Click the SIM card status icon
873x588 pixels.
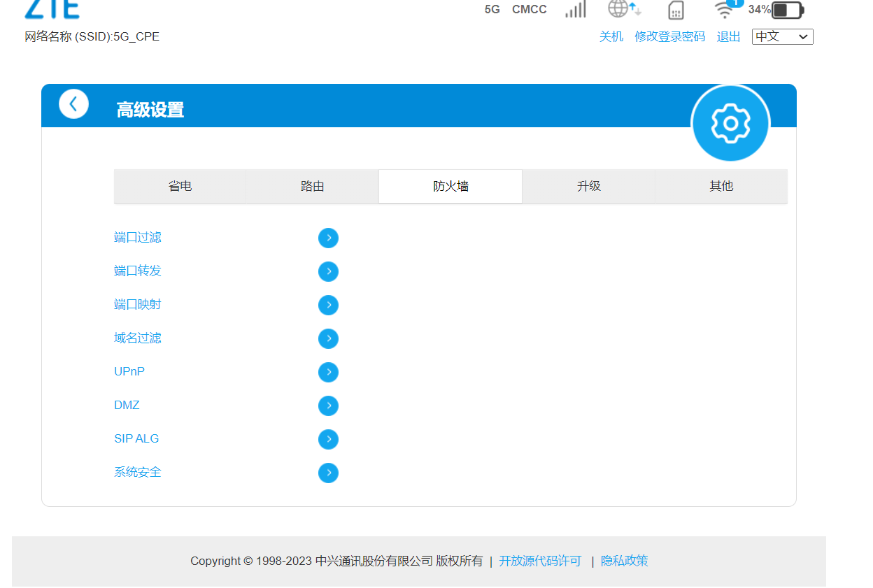tap(676, 10)
